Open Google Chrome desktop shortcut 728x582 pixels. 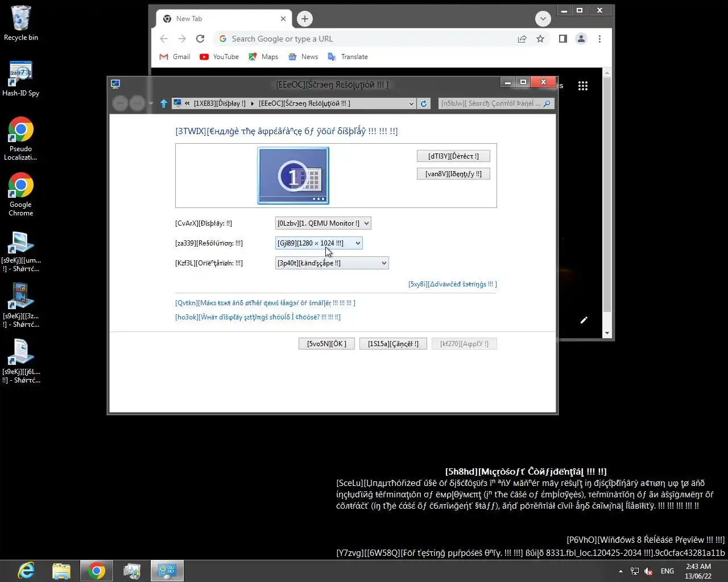20,194
